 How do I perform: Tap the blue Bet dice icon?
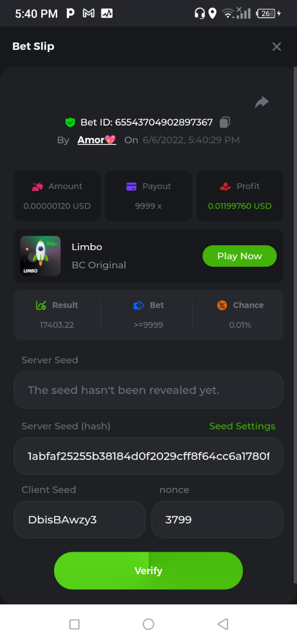138,305
